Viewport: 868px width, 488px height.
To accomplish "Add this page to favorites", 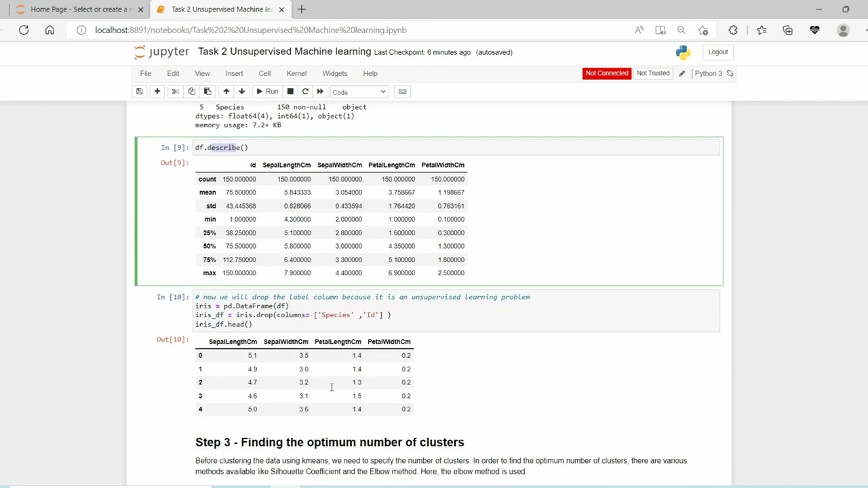I will pos(703,30).
